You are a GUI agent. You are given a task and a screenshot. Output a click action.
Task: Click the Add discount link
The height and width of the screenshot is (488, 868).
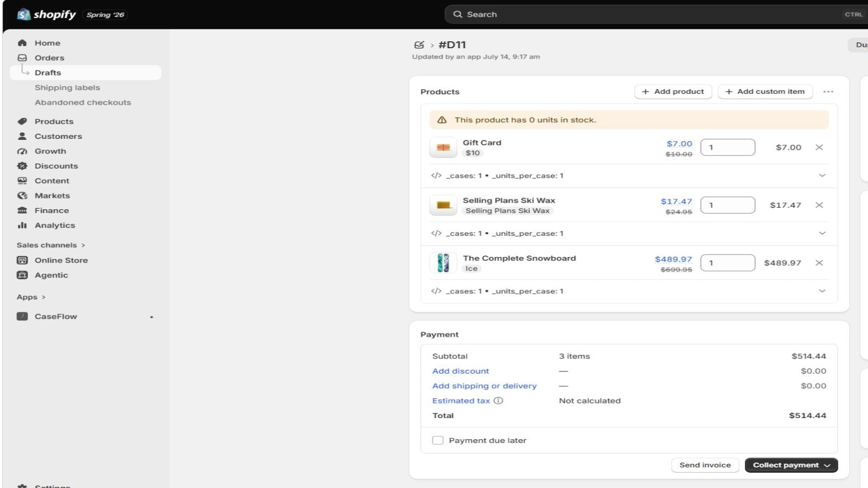pyautogui.click(x=461, y=371)
